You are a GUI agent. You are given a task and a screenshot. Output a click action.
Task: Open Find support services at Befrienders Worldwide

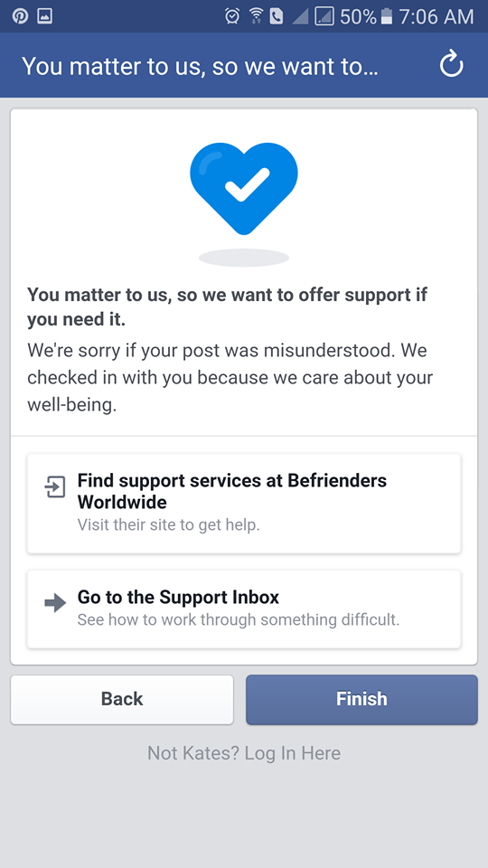[244, 504]
